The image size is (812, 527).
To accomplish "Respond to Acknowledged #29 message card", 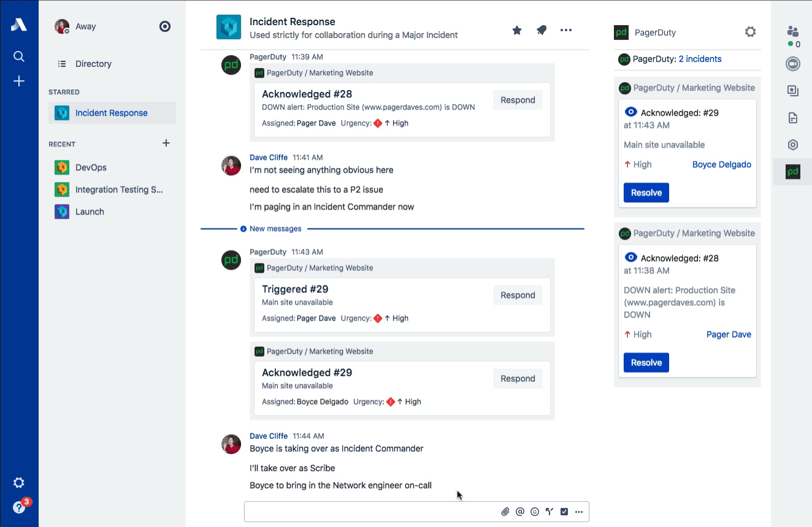I will (x=518, y=378).
